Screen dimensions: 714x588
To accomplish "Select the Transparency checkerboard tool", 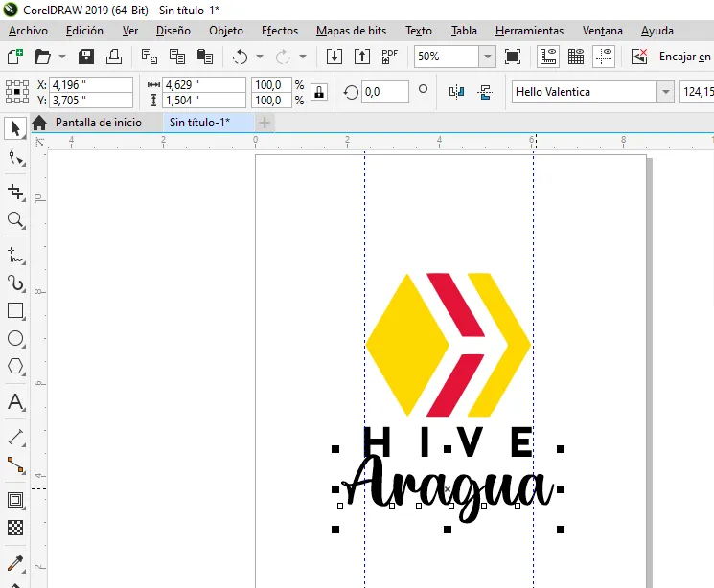I will coord(16,528).
